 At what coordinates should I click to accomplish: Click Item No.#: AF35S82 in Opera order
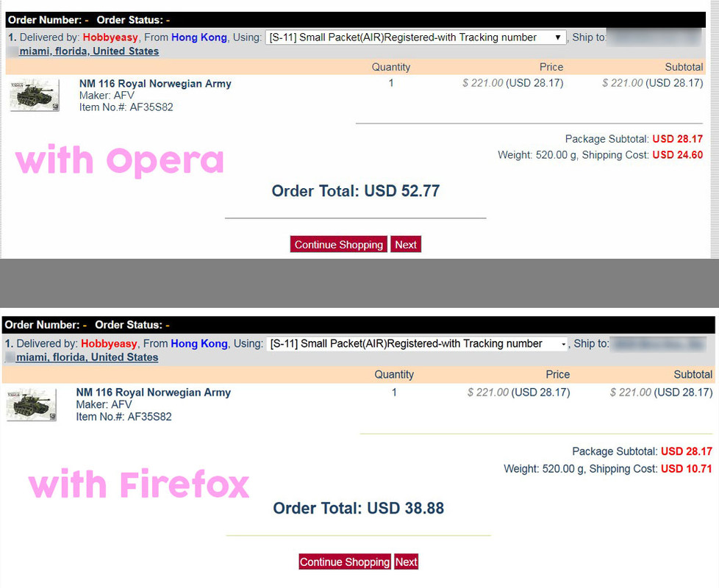coord(126,107)
